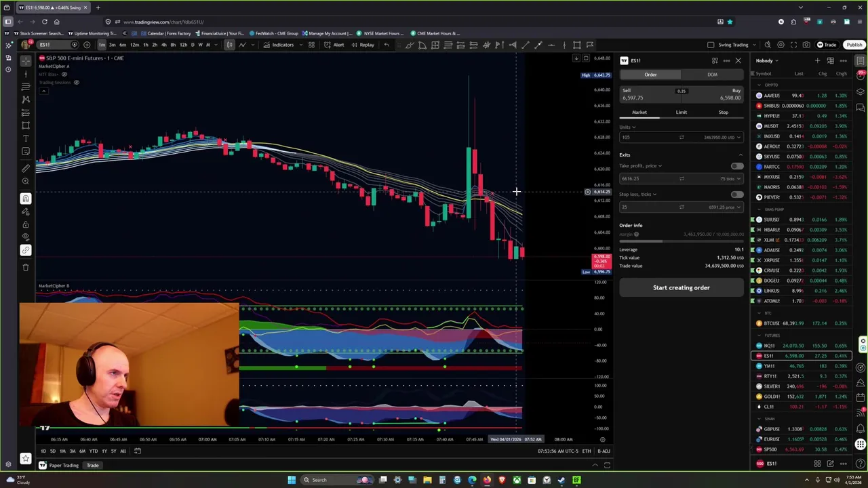Open the Units dropdown
This screenshot has width=868, height=488.
coord(627,127)
